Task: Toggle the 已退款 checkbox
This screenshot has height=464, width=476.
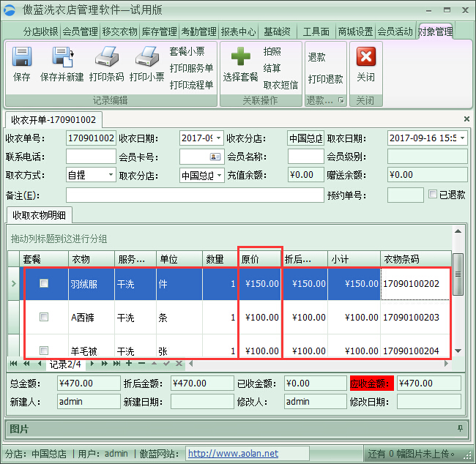Action: [x=433, y=194]
